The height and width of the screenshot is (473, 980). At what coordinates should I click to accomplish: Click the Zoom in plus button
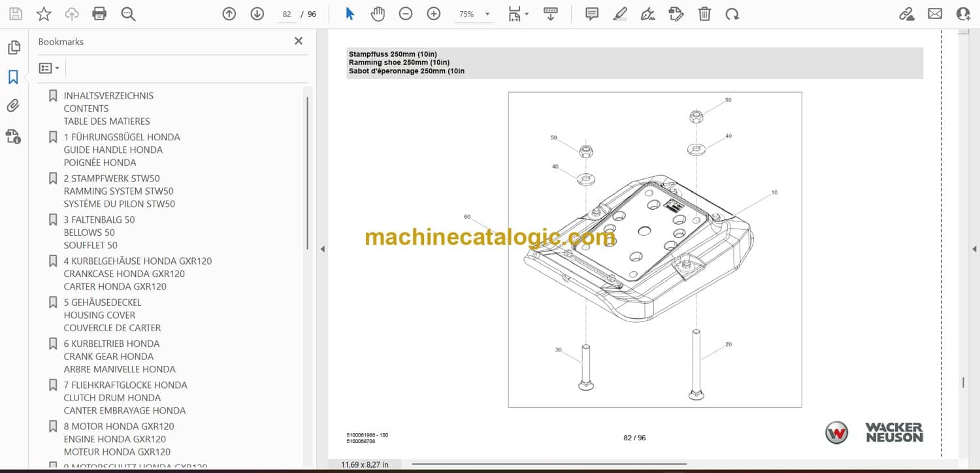click(434, 14)
